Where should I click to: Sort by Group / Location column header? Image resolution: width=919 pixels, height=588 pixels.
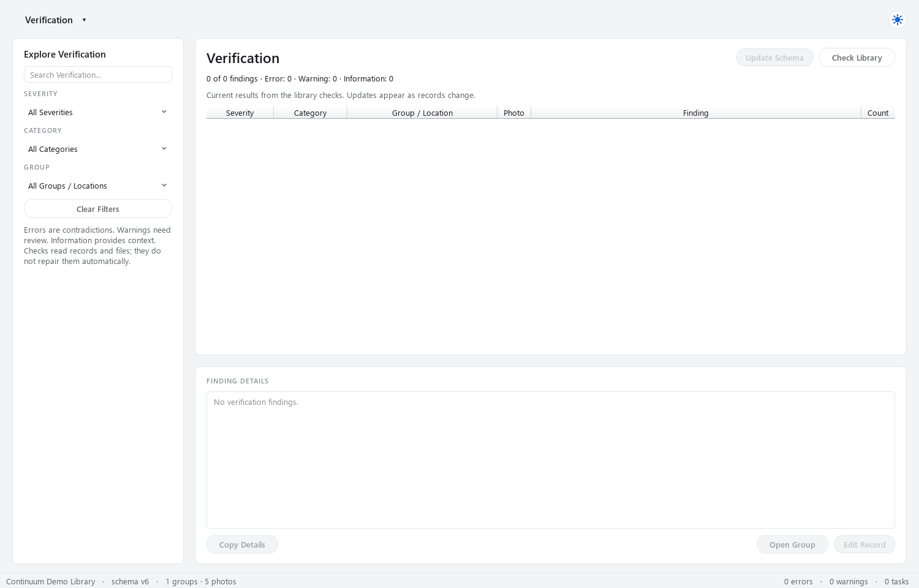pyautogui.click(x=422, y=113)
